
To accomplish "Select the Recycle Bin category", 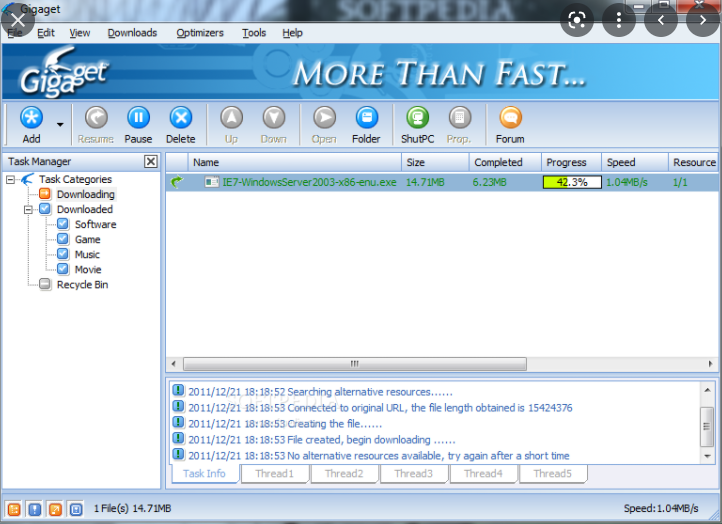I will point(82,285).
